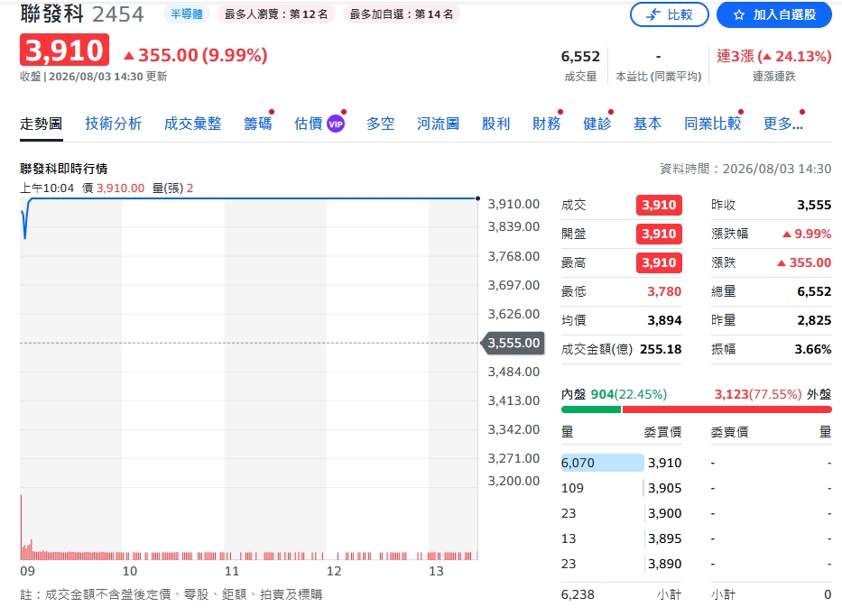Viewport: 842px width, 616px height.
Task: Open the 基本 tab
Action: 648,124
